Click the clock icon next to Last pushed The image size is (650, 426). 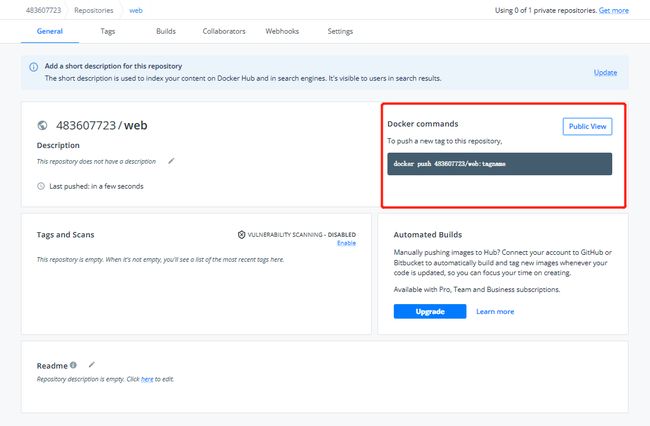41,186
